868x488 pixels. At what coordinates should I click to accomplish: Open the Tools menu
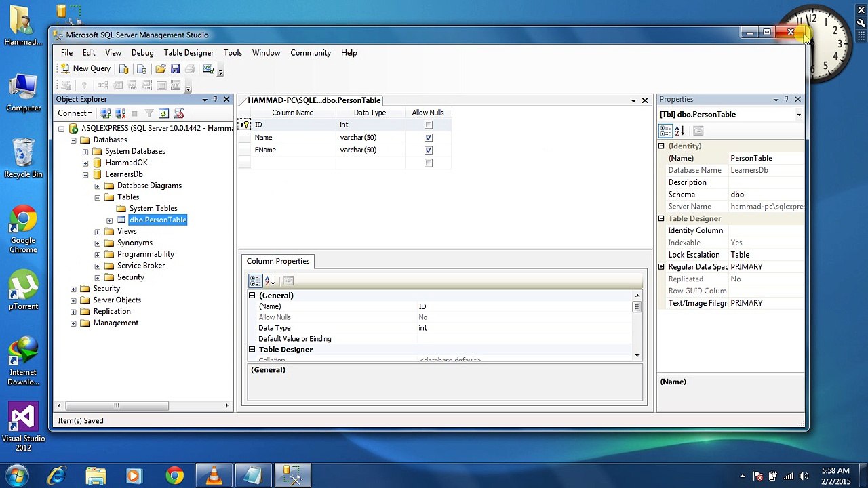(x=233, y=53)
